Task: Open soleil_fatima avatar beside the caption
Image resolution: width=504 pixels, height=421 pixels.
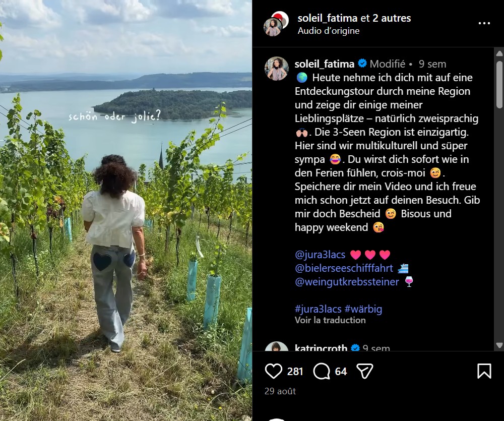Action: (276, 68)
